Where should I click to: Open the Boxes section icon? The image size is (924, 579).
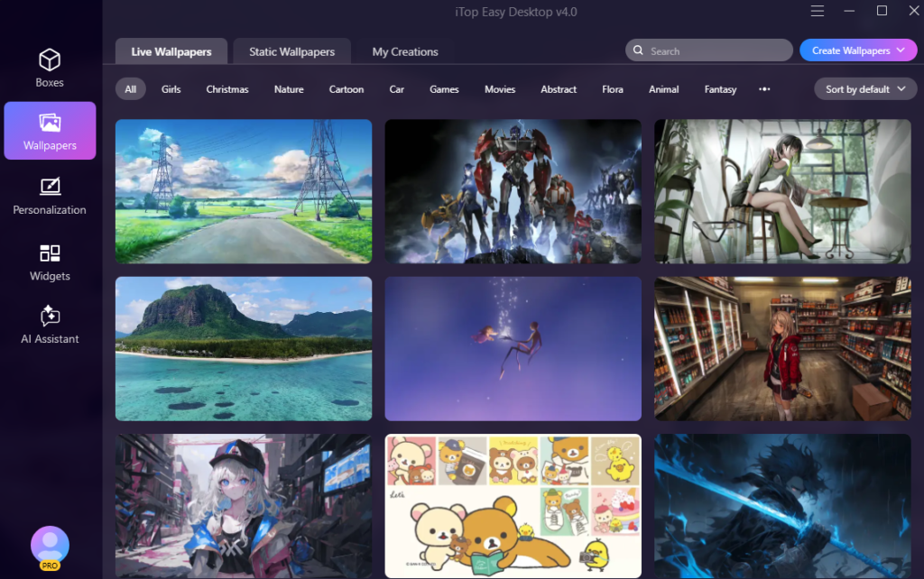pos(50,60)
